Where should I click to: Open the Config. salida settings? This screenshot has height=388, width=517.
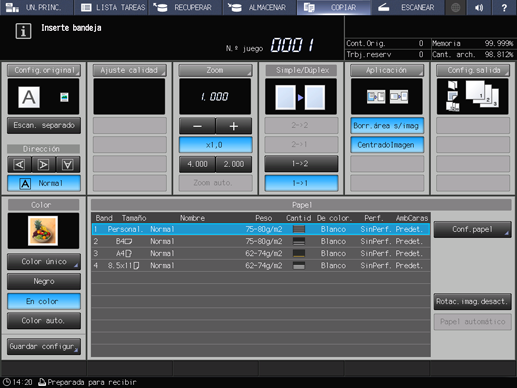(x=473, y=70)
